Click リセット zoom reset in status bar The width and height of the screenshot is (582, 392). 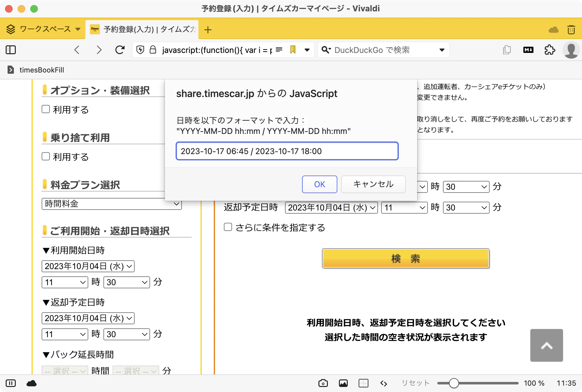coord(415,383)
